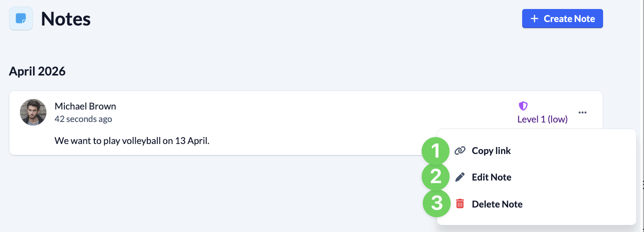Click the 42 seconds ago timestamp
Screen dimensions: 644x232
click(x=83, y=119)
